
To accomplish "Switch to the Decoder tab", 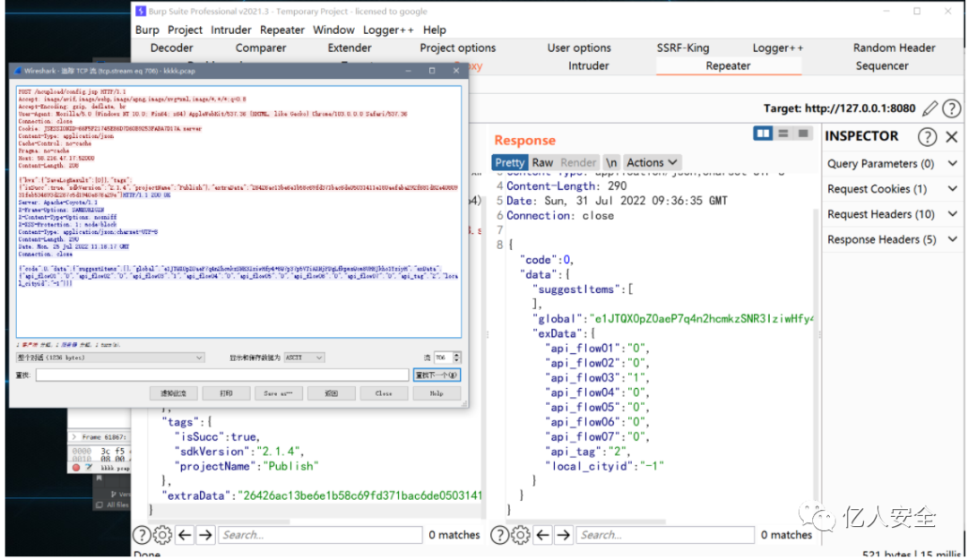I will point(171,47).
